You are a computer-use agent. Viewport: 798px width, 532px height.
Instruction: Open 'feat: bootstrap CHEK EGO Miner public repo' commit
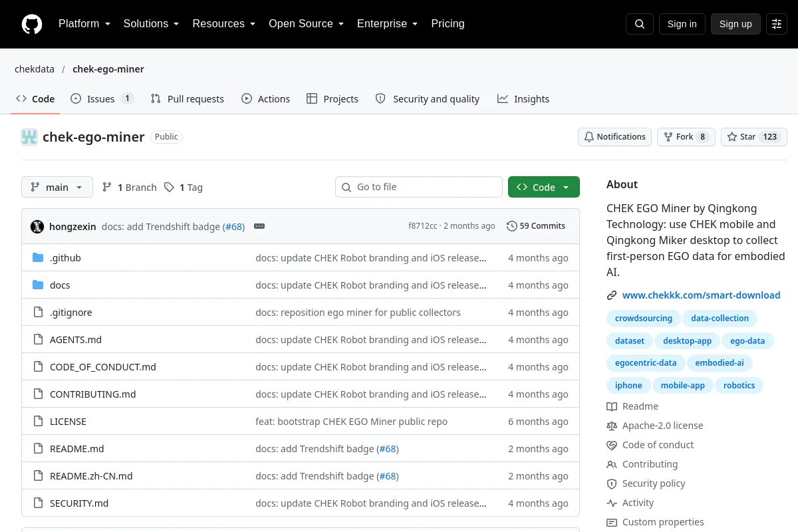(x=352, y=422)
